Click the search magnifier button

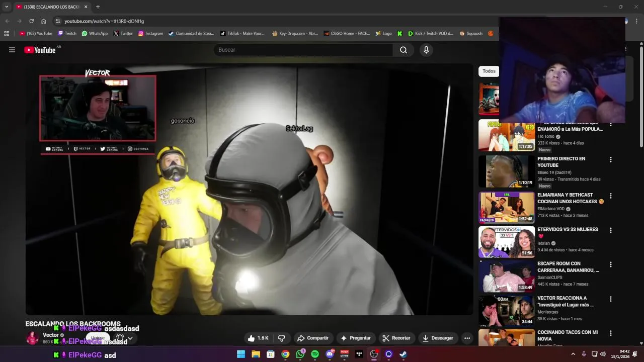point(404,50)
